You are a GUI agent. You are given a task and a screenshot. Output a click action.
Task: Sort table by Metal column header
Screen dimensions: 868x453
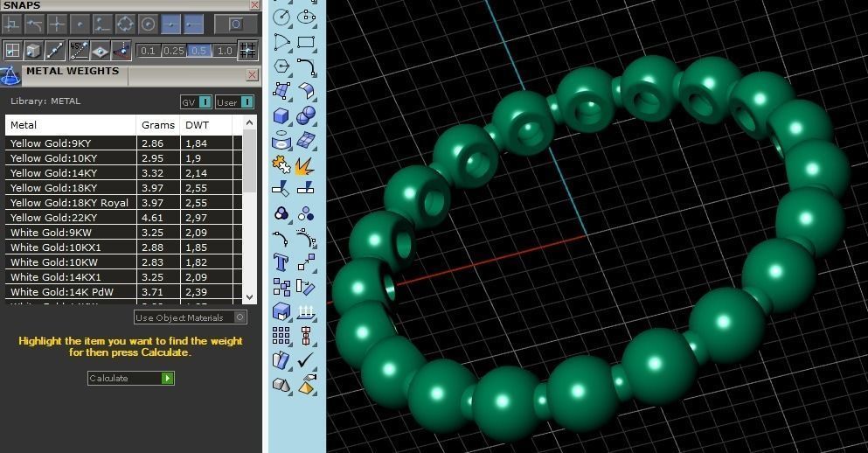pyautogui.click(x=71, y=125)
